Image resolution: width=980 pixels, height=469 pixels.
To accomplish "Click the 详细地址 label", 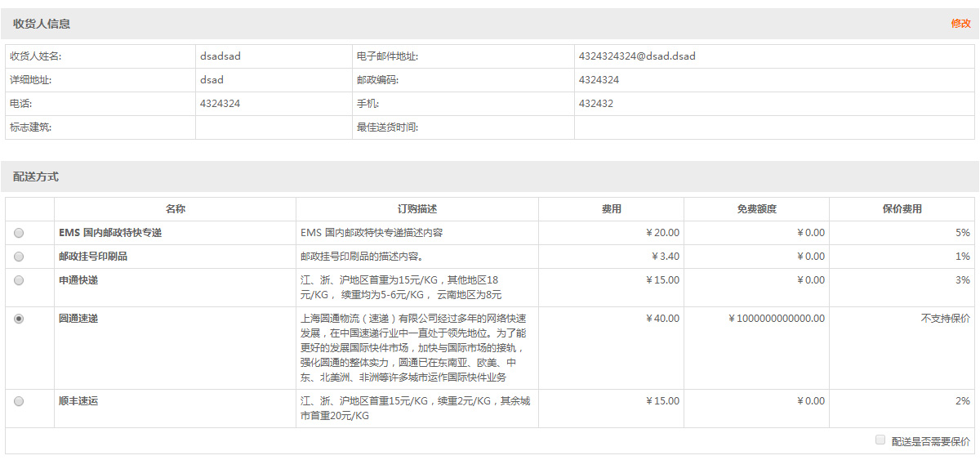I will point(31,80).
